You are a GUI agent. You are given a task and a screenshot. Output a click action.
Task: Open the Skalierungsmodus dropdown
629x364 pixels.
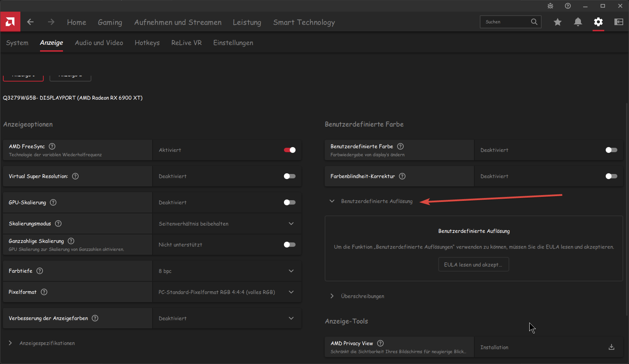tap(227, 223)
